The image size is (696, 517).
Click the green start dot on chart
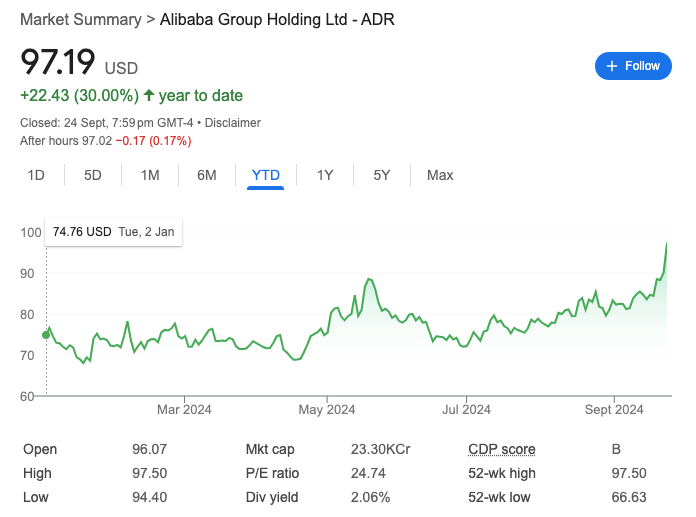click(46, 335)
